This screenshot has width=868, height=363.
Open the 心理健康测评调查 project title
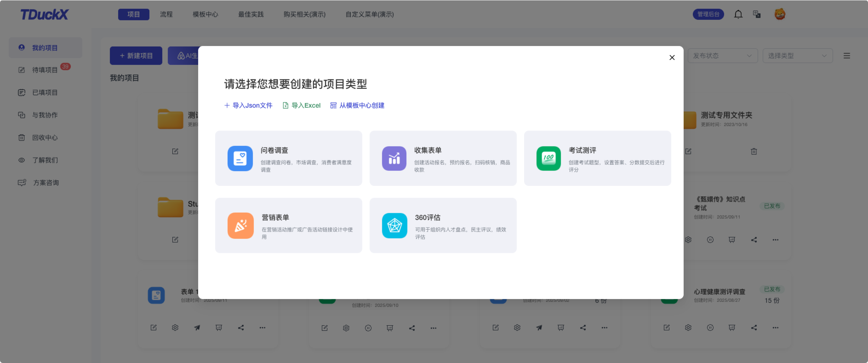click(720, 292)
